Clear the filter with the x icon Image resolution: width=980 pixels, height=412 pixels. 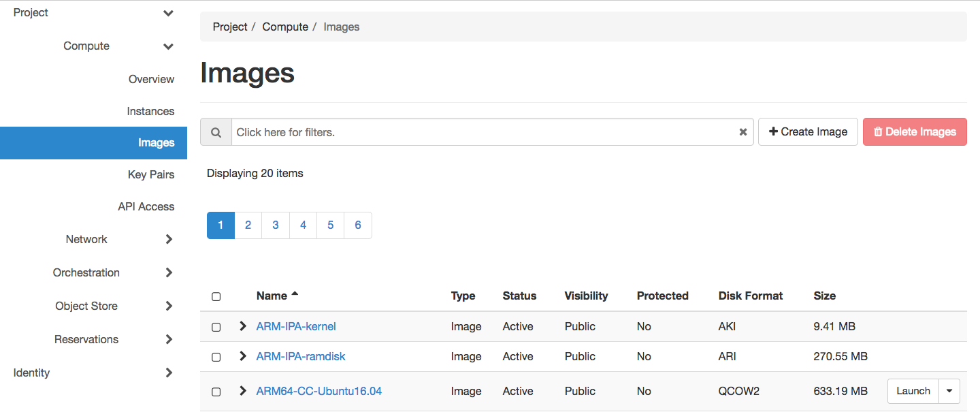743,132
